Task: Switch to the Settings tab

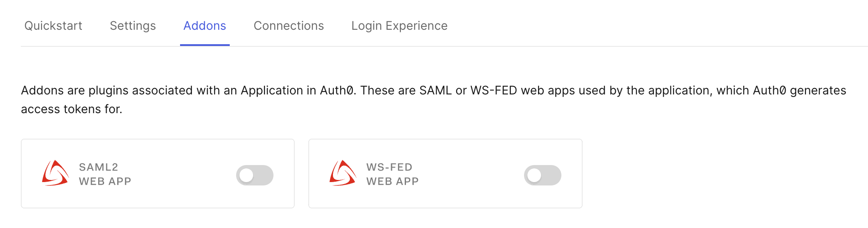Action: click(x=133, y=26)
